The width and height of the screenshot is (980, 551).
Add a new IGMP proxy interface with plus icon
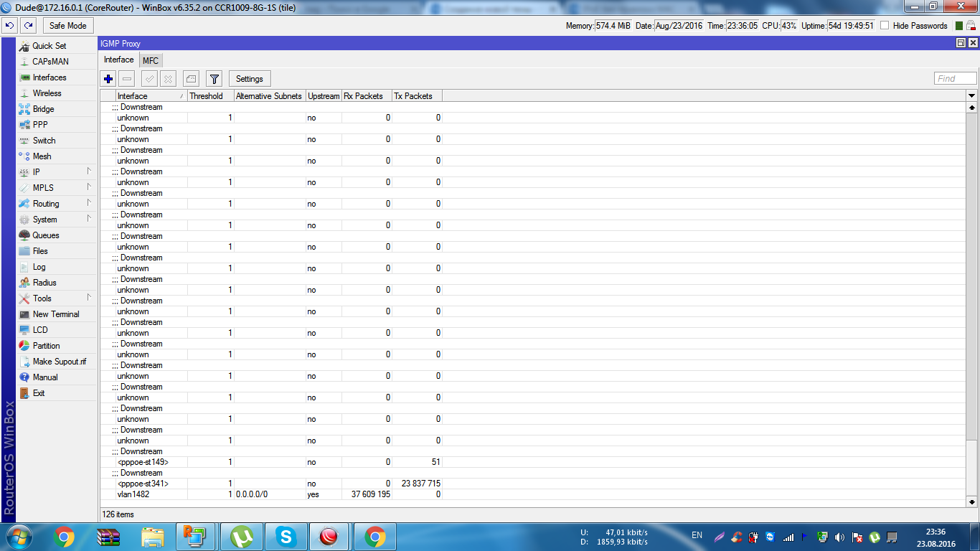(108, 79)
